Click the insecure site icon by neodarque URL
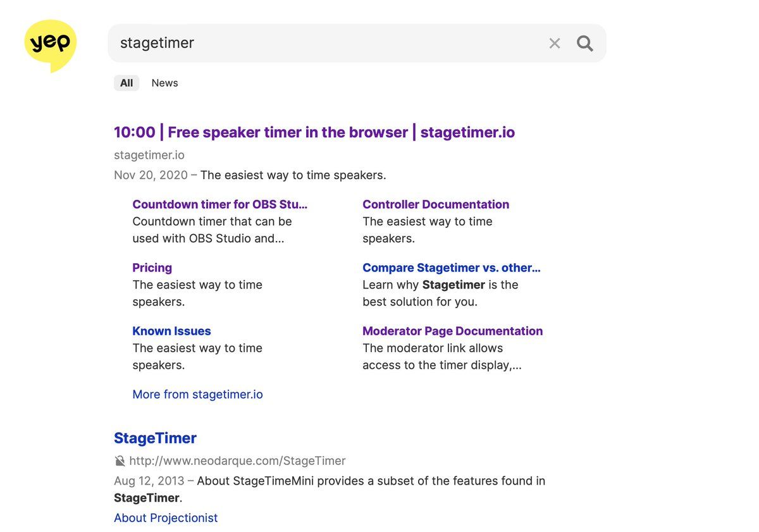This screenshot has height=532, width=759. click(x=120, y=461)
